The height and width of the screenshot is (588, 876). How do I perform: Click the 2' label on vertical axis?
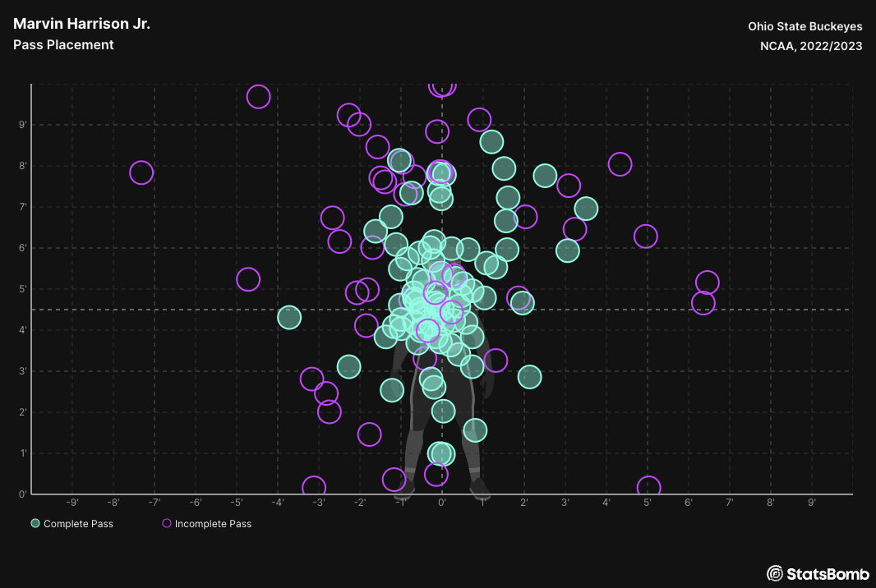[23, 412]
